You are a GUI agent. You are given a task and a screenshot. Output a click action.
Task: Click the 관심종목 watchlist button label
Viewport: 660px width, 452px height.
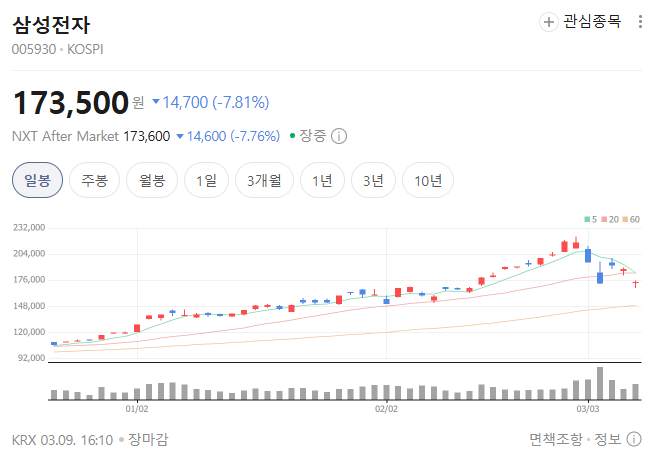[592, 21]
